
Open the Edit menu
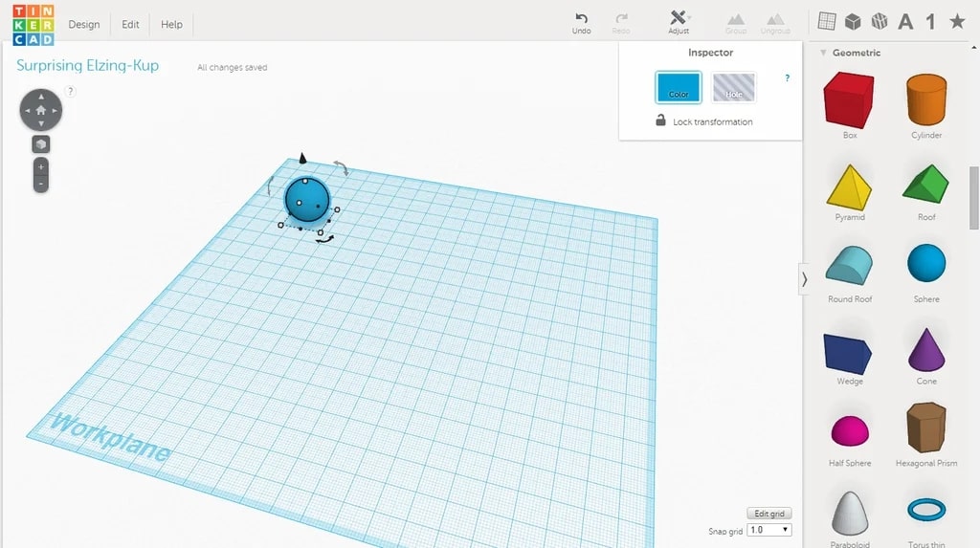pos(130,24)
